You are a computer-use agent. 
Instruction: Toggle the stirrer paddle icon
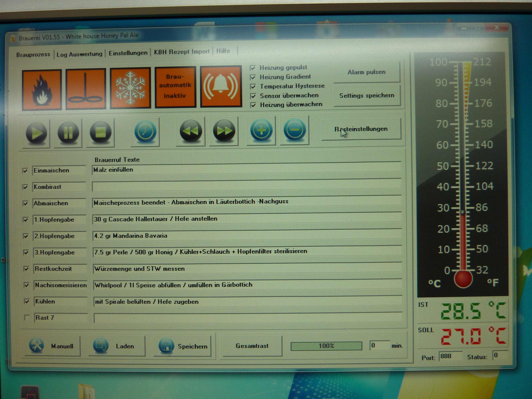(x=86, y=89)
